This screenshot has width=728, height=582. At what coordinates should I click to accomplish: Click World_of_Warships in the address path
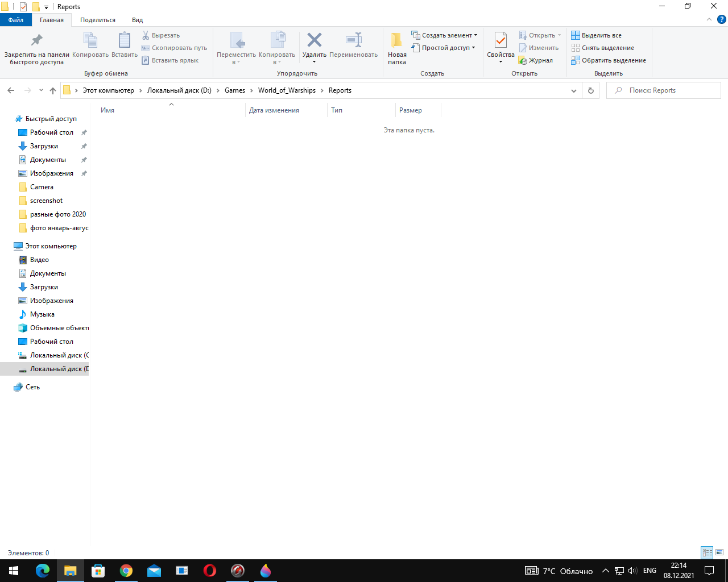(287, 90)
